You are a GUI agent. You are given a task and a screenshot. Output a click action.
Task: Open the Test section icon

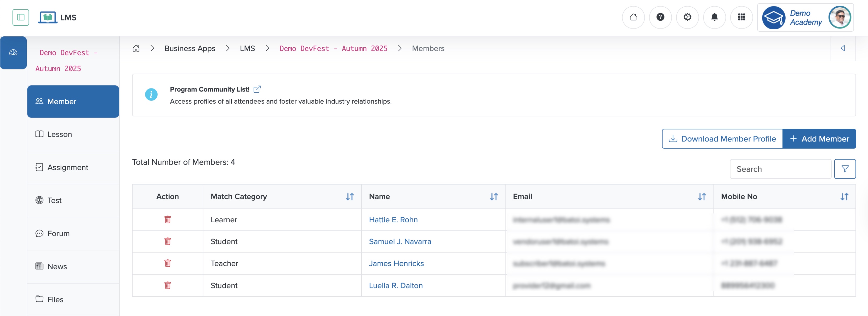point(39,200)
